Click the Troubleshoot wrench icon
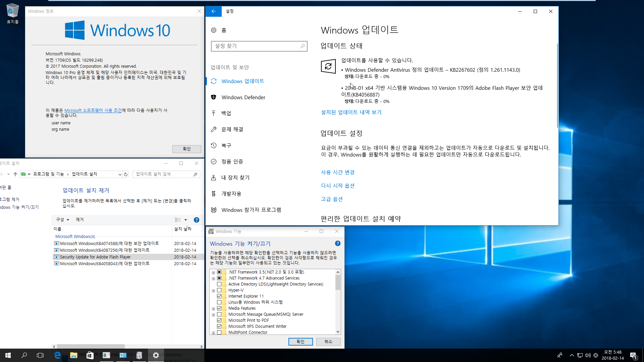 pyautogui.click(x=214, y=129)
